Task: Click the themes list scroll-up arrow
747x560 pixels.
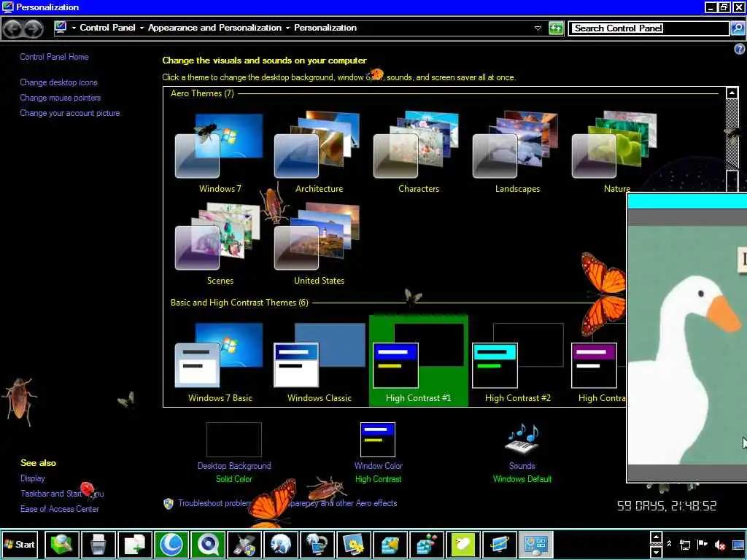Action: pyautogui.click(x=732, y=93)
